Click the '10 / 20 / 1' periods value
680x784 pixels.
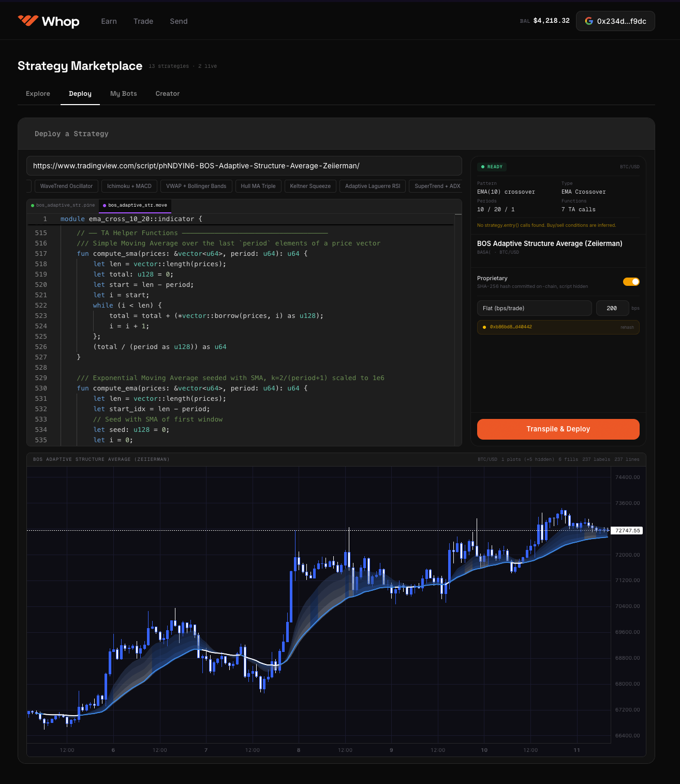[x=496, y=210]
